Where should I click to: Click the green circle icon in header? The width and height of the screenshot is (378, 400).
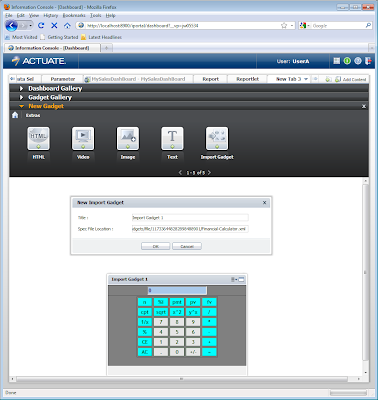coord(347,61)
